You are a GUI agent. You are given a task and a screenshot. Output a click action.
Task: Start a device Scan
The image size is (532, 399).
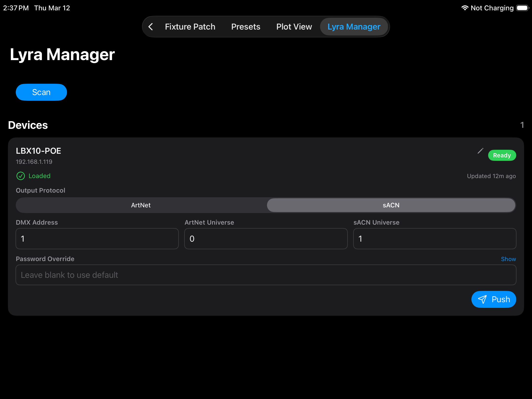pyautogui.click(x=41, y=92)
